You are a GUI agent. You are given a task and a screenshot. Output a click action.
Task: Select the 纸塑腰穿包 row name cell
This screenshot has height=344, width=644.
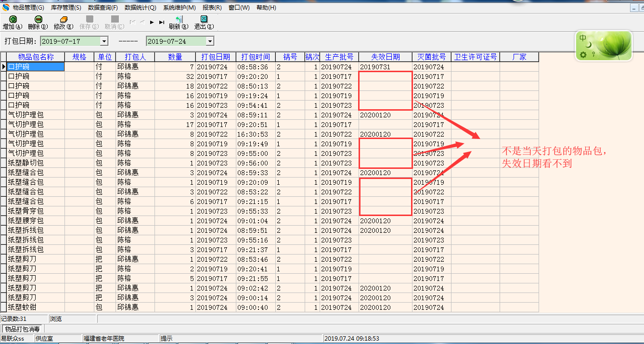(x=36, y=221)
